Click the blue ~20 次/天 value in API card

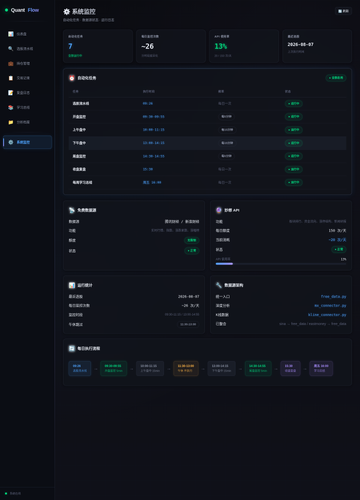click(x=337, y=240)
